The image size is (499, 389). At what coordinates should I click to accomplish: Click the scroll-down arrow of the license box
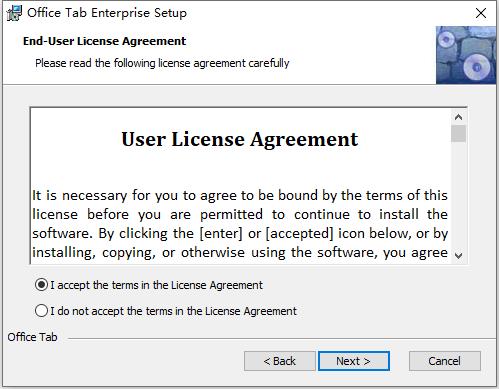pos(458,256)
